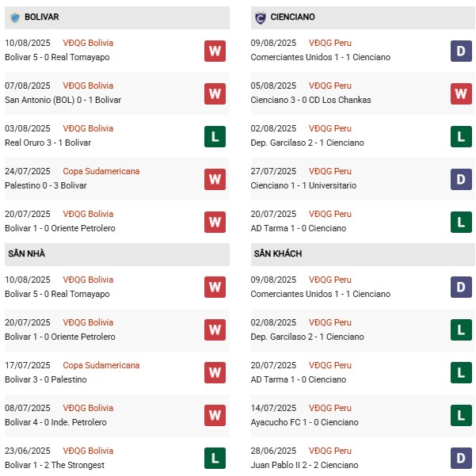Open VĐQG Peru link dated 05/08/2025

pyautogui.click(x=332, y=86)
